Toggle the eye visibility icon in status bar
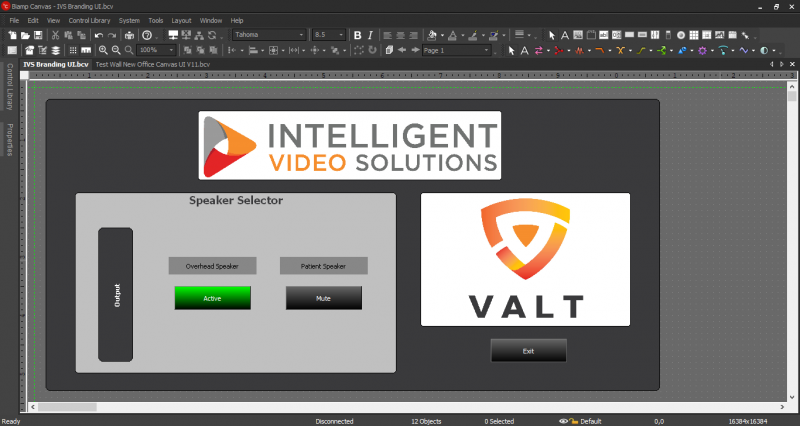This screenshot has width=800, height=426. [563, 421]
